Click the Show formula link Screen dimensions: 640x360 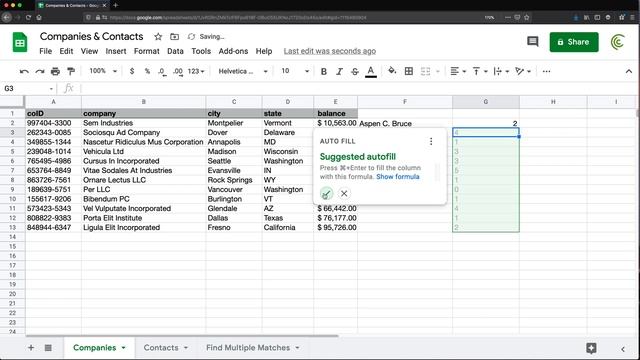(x=398, y=177)
